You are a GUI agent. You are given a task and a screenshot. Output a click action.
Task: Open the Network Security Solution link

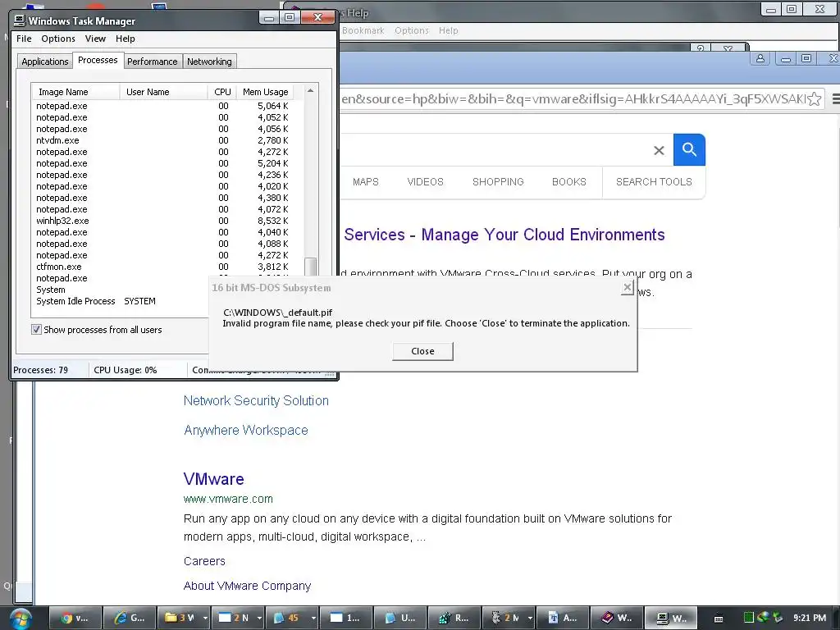point(256,400)
